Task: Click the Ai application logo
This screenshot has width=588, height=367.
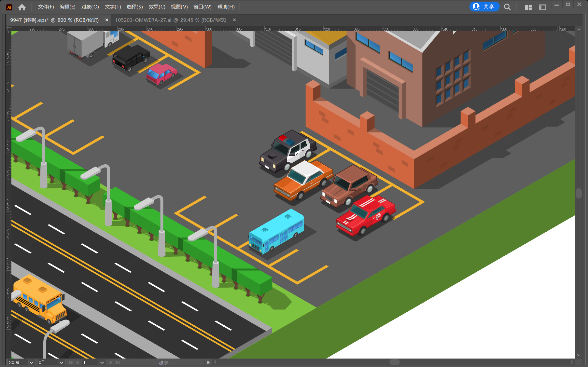Action: (x=9, y=7)
